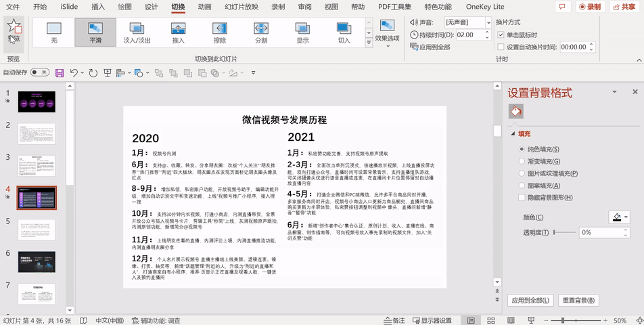The height and width of the screenshot is (325, 644).
Task: Apply the 显示 (Reveal) transition
Action: pos(302,32)
